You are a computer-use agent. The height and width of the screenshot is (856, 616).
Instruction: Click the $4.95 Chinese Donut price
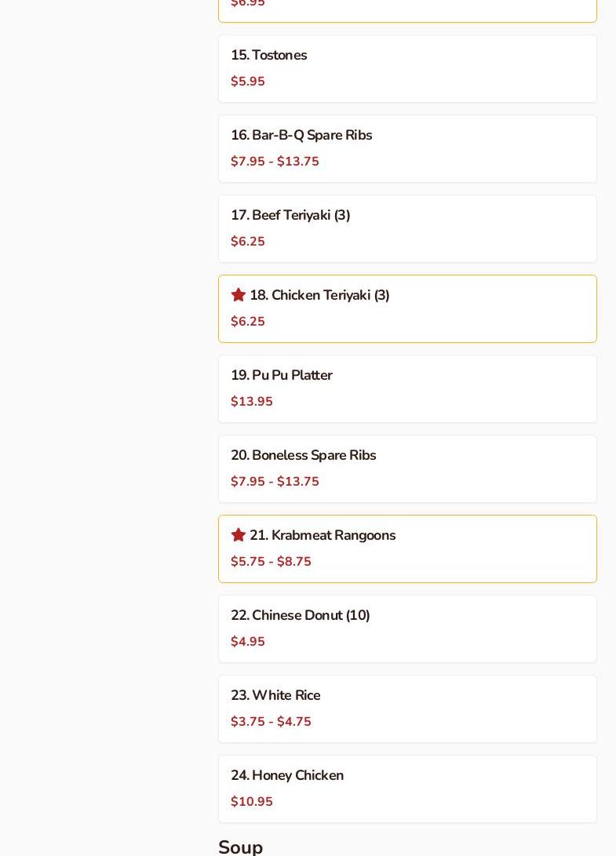point(248,642)
